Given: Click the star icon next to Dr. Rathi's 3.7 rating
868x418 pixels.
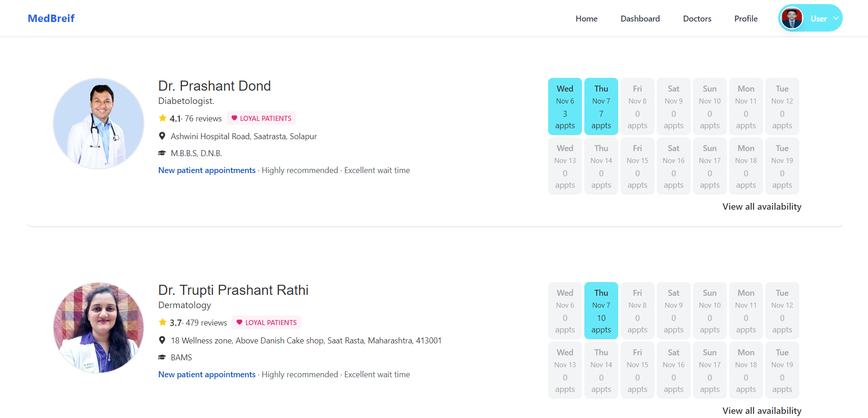Looking at the screenshot, I should (163, 322).
